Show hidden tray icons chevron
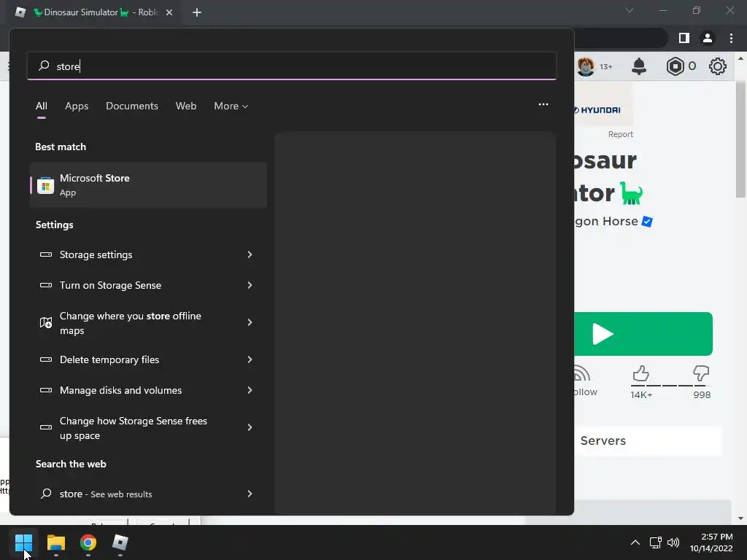This screenshot has height=560, width=747. click(x=635, y=542)
